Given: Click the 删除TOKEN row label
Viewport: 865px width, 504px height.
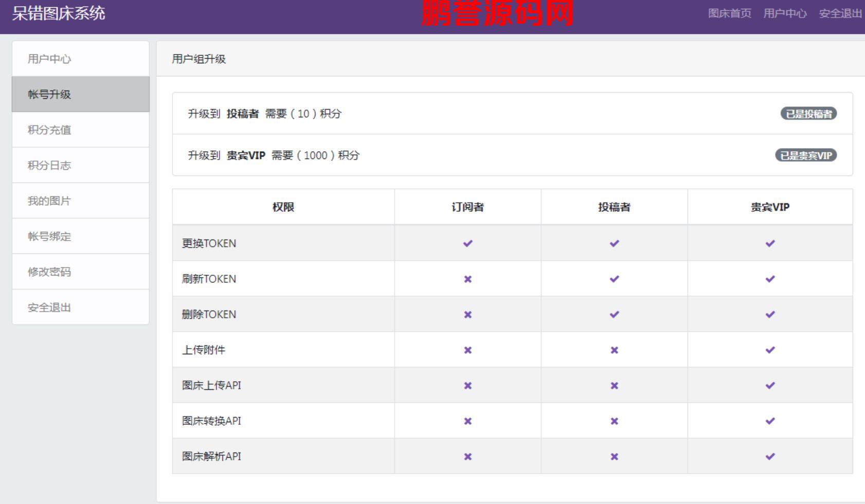Looking at the screenshot, I should point(209,314).
